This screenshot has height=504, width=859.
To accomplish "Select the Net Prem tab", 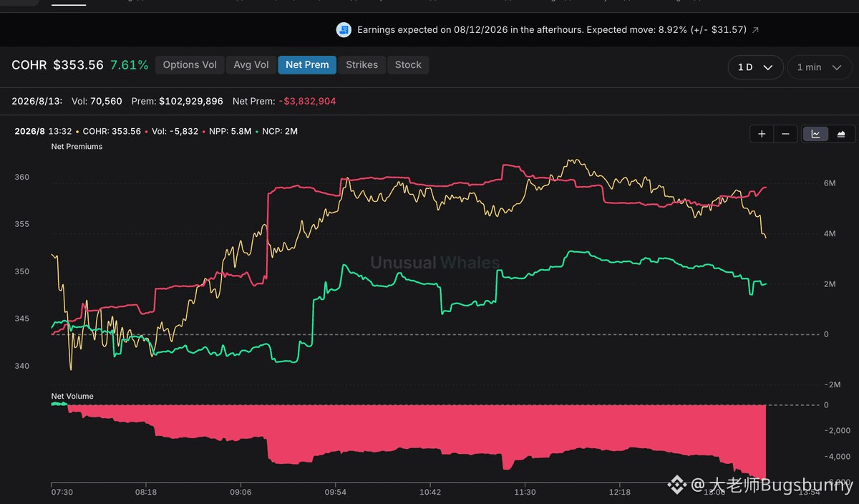I will pos(307,64).
